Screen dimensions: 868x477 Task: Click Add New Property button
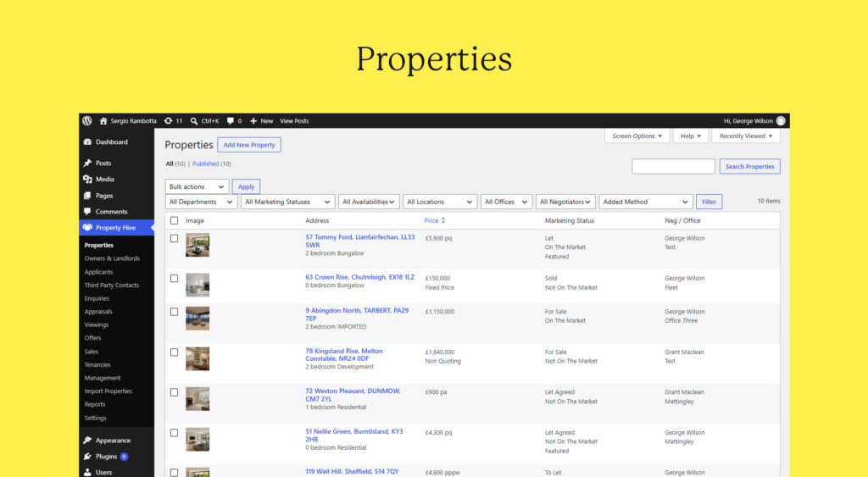(x=249, y=145)
